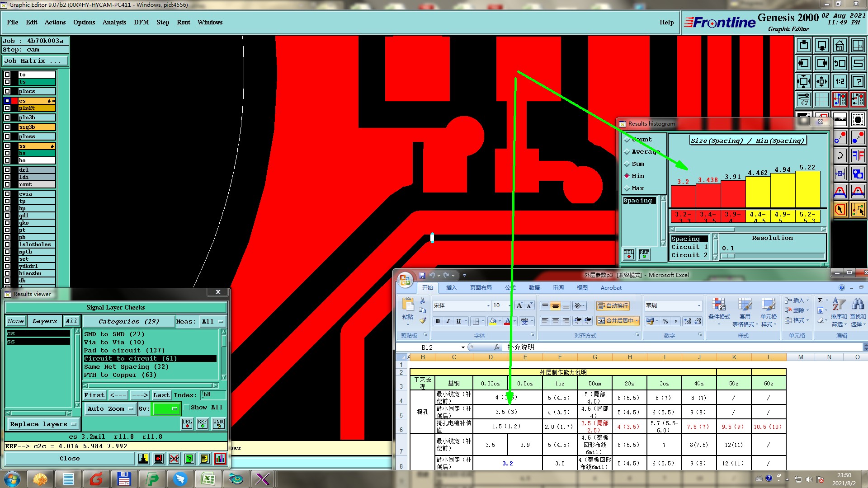
Task: Enable the Show All checkbox
Action: coord(186,408)
